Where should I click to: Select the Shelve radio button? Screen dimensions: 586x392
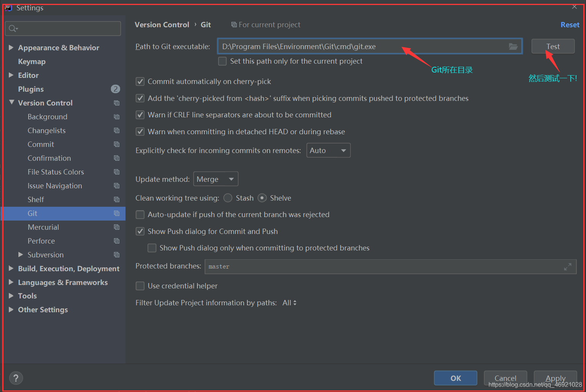(x=262, y=198)
